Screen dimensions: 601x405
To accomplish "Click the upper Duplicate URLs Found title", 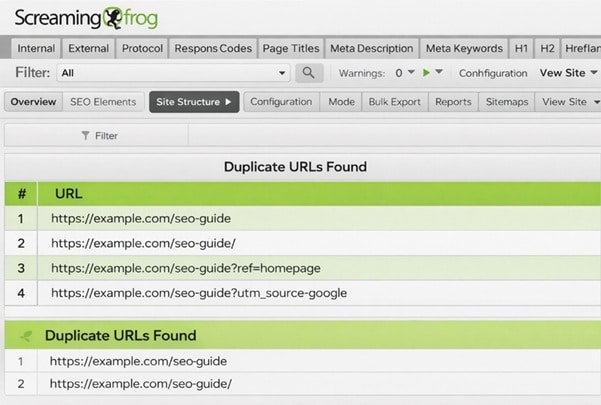I will coord(295,167).
